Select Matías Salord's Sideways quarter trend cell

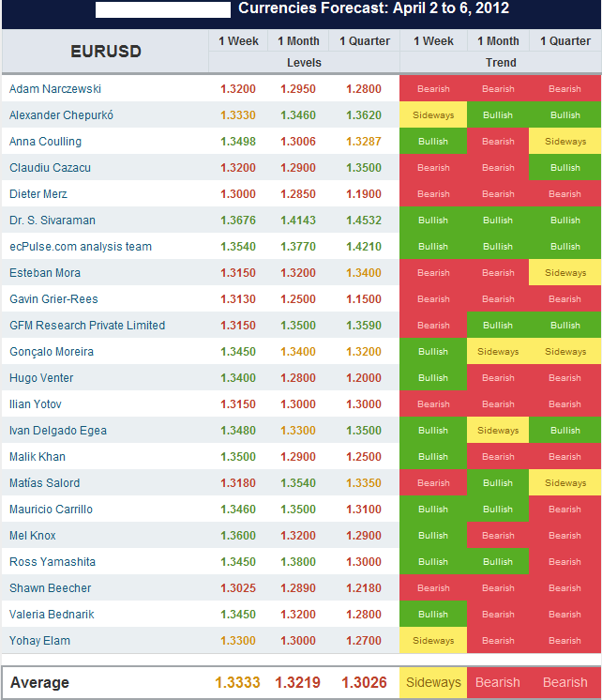[564, 483]
